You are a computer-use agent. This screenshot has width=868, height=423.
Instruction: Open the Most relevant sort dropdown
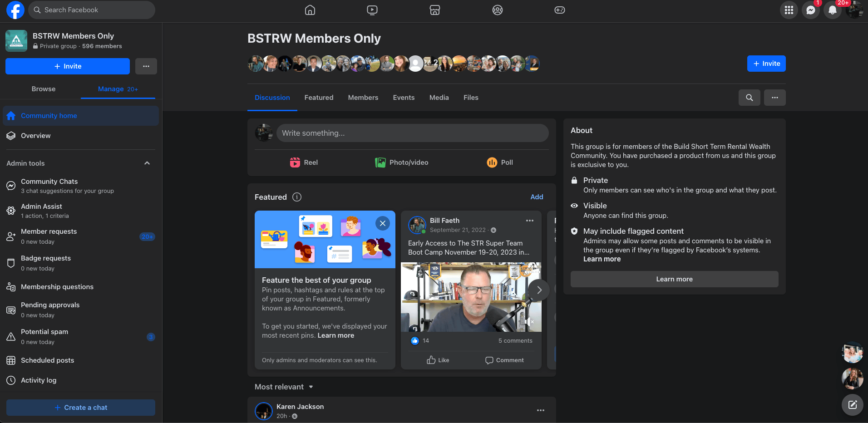pyautogui.click(x=284, y=387)
